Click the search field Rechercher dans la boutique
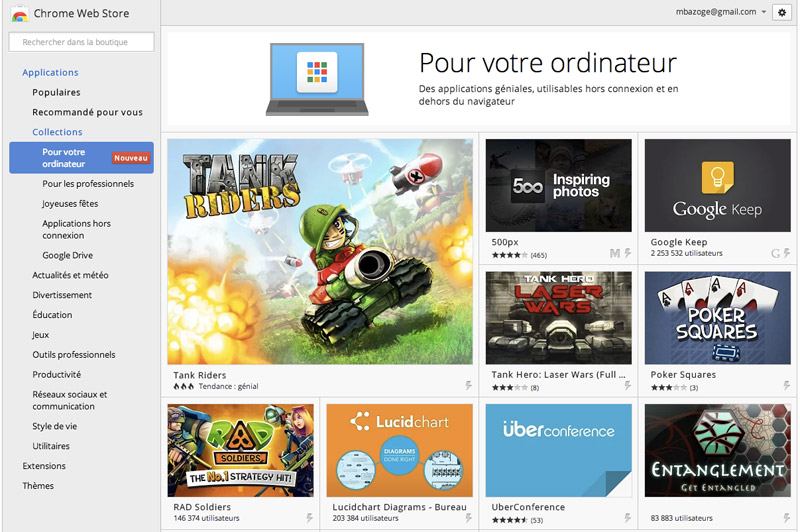The height and width of the screenshot is (532, 800). tap(81, 42)
